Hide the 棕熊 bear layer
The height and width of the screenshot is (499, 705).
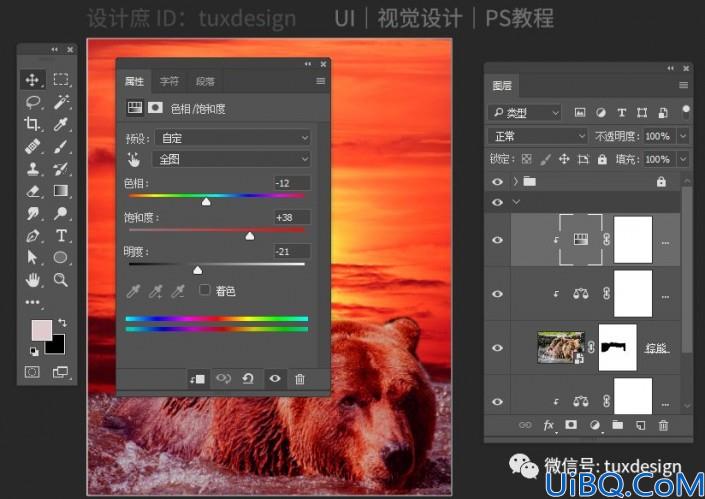pyautogui.click(x=497, y=348)
